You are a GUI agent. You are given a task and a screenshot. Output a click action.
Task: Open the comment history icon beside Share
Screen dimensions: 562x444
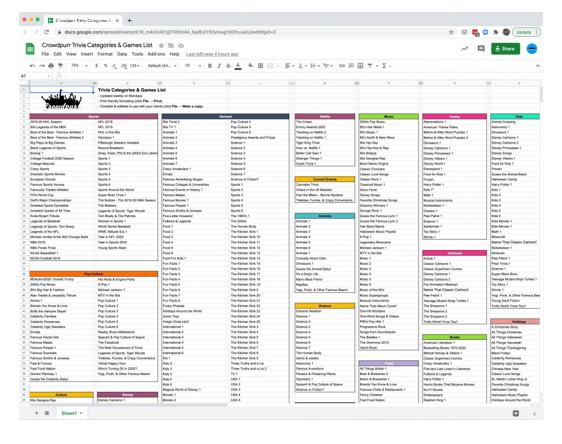tap(481, 49)
